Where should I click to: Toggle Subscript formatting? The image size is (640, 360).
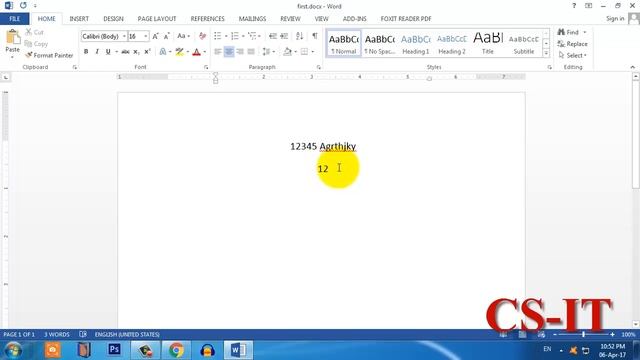coord(136,52)
